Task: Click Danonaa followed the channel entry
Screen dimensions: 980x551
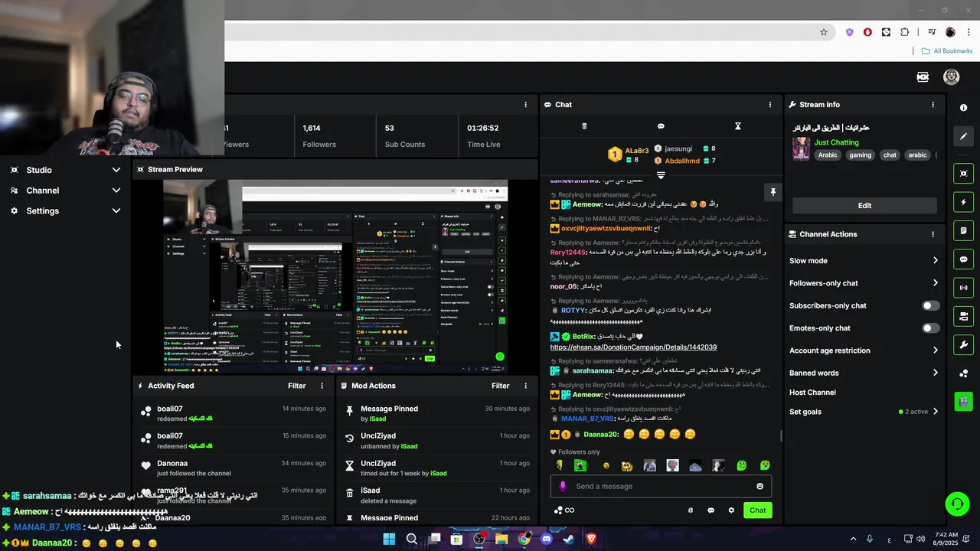Action: [x=233, y=468]
